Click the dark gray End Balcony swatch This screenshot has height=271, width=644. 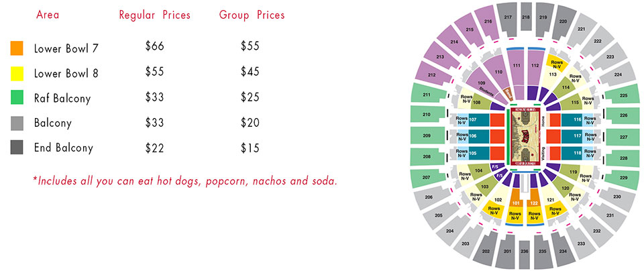pyautogui.click(x=17, y=148)
